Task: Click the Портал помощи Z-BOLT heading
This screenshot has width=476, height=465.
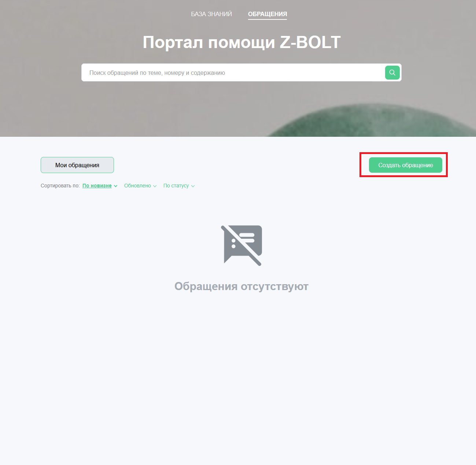Action: point(241,42)
